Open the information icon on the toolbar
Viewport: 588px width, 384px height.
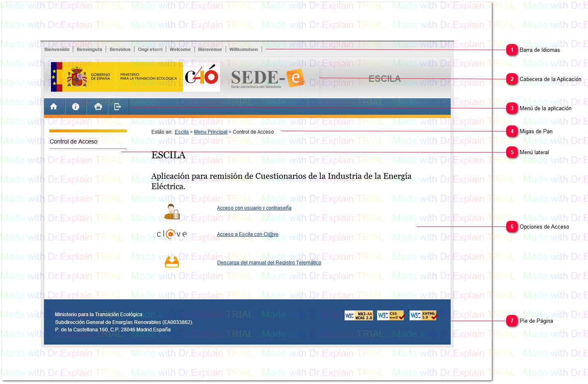point(76,106)
